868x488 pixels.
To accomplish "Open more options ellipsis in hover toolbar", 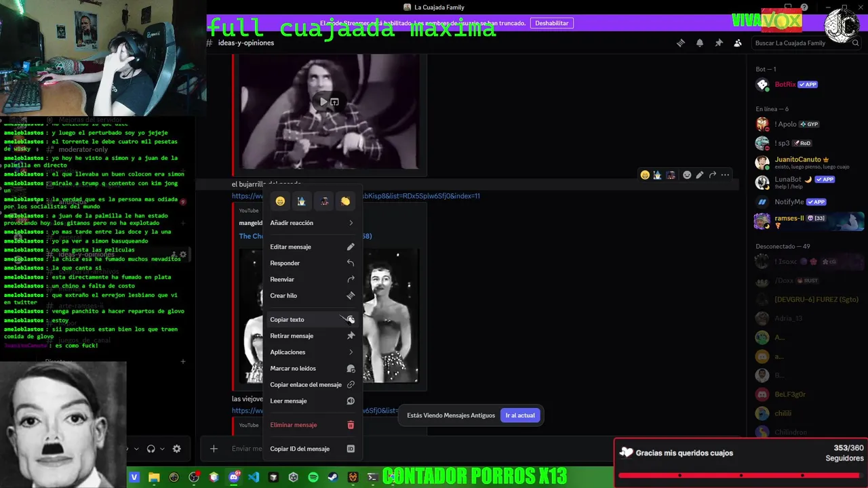I will point(726,175).
